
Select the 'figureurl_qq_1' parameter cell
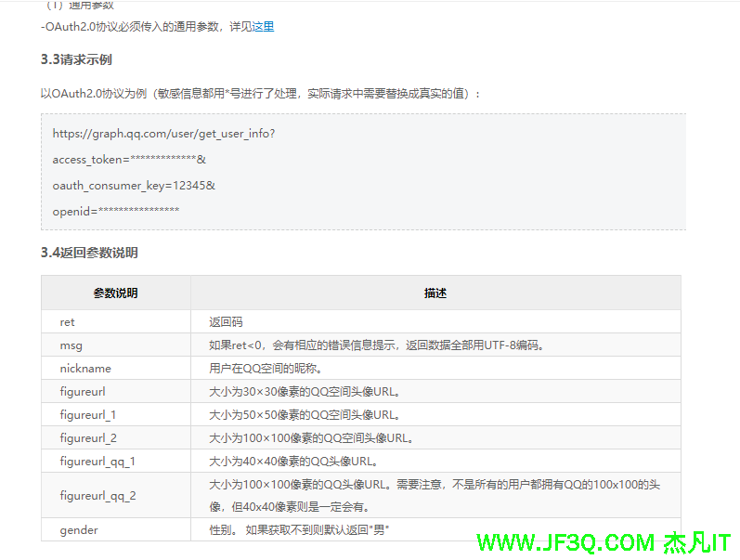coord(97,462)
